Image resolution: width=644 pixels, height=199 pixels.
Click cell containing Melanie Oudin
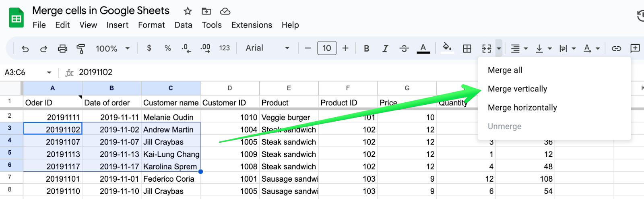coord(171,117)
